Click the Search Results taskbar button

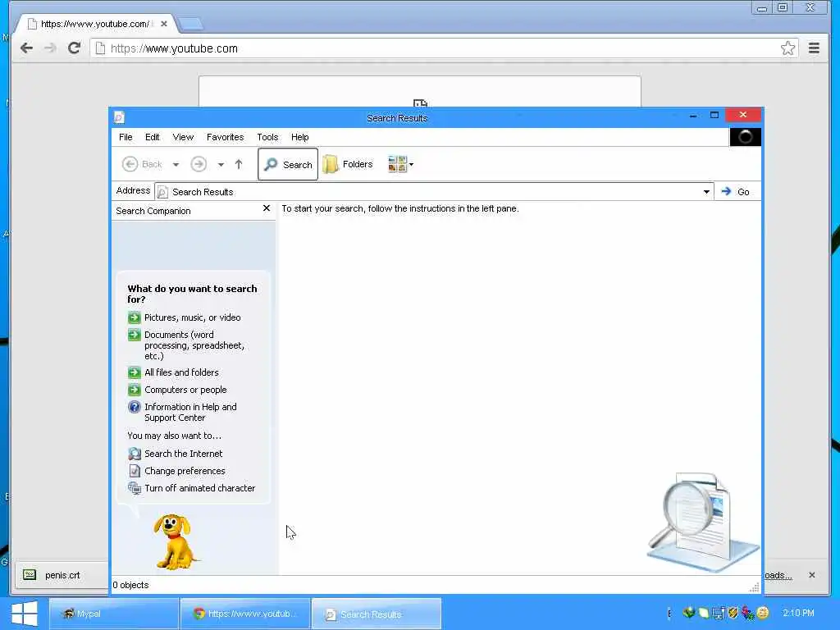point(376,614)
